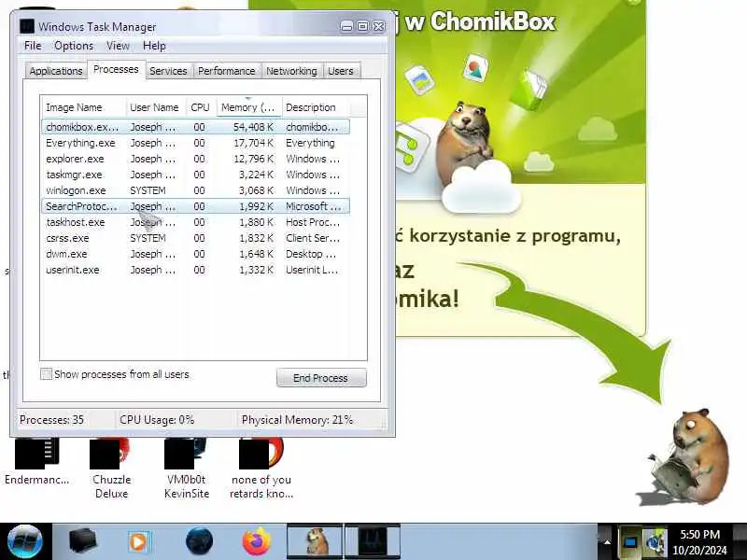The height and width of the screenshot is (560, 747).
Task: Select the csrss.exe process
Action: tap(196, 238)
